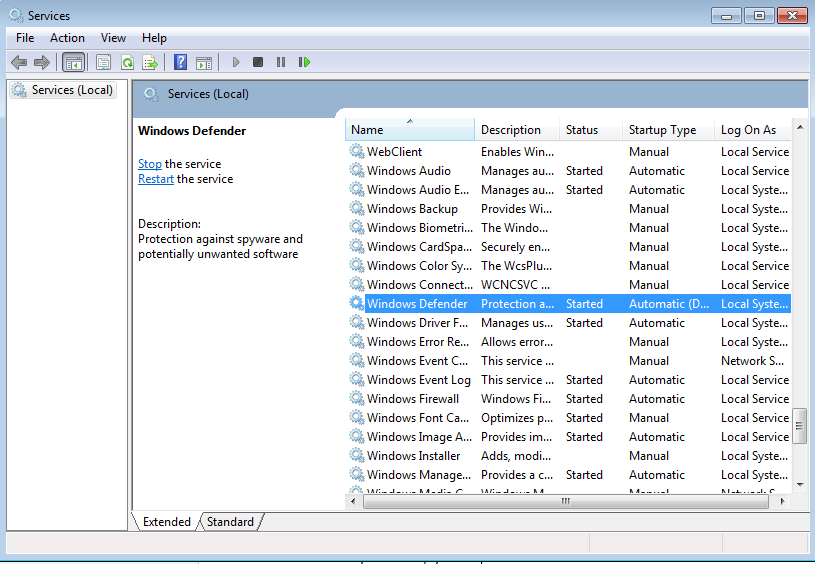Screen dimensions: 815x564
Task: Click the Forward arrow toolbar icon
Action: [42, 62]
